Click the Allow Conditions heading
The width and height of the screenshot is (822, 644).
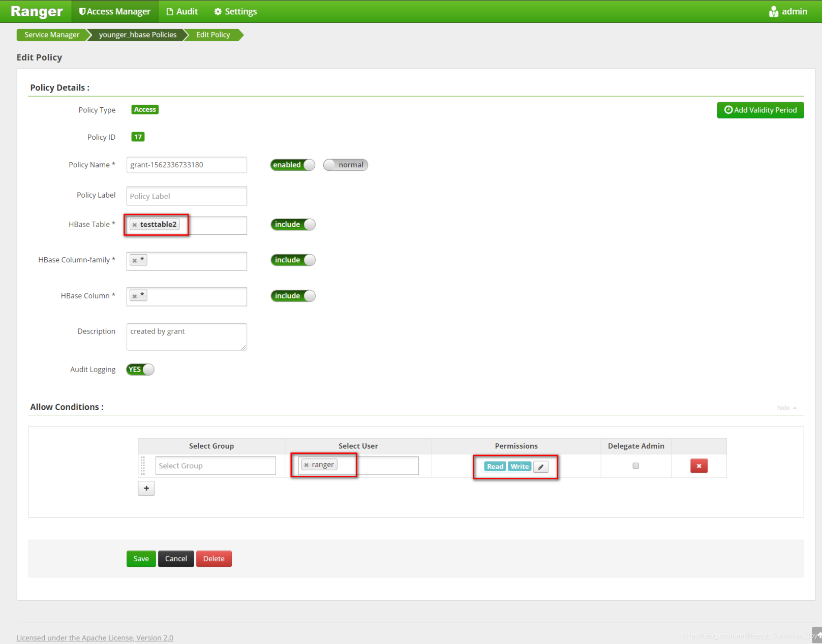click(x=67, y=407)
